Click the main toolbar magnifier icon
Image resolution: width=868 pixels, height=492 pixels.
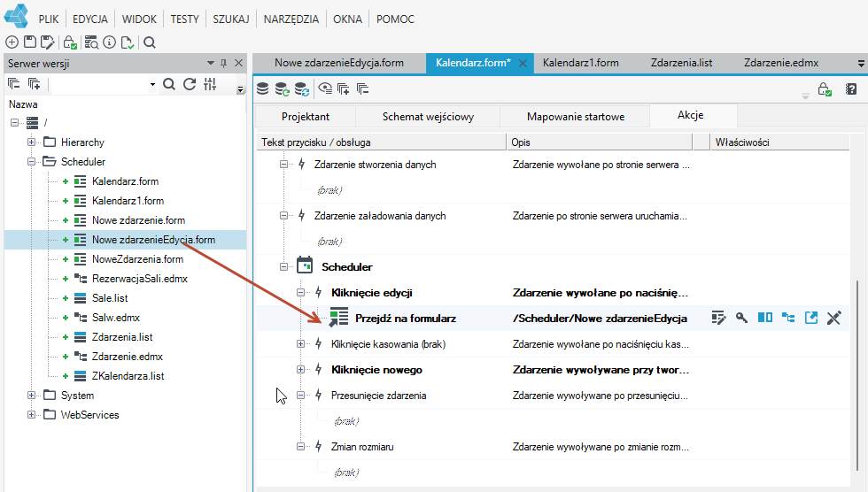point(150,42)
